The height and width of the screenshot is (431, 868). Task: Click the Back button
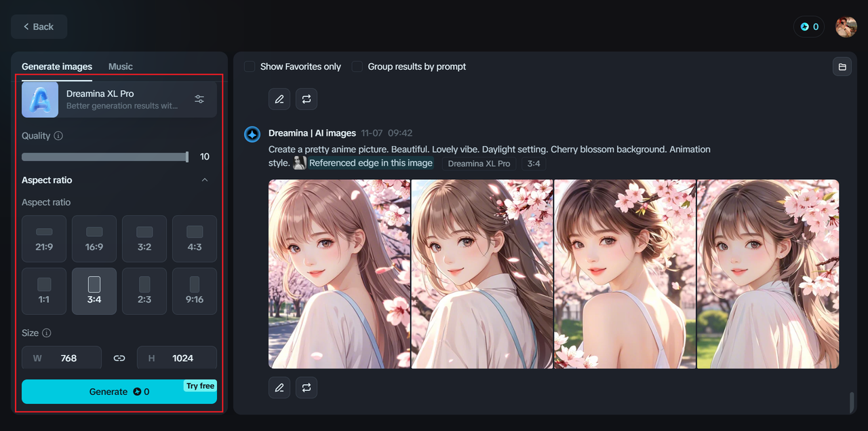[x=39, y=26]
